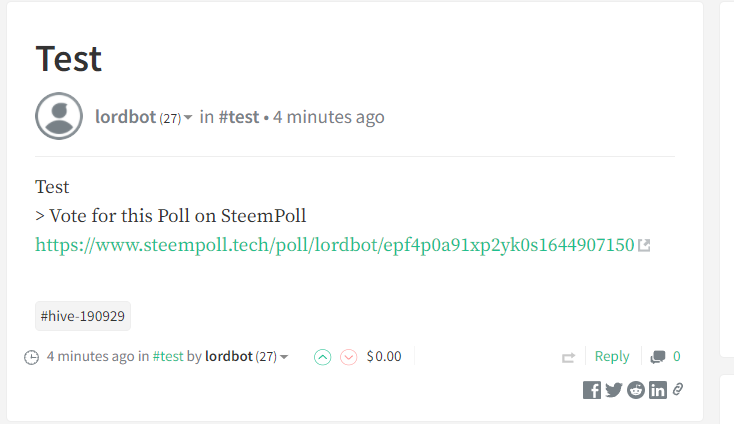This screenshot has height=424, width=734.
Task: Open lordbot author name in footer
Action: pos(229,357)
